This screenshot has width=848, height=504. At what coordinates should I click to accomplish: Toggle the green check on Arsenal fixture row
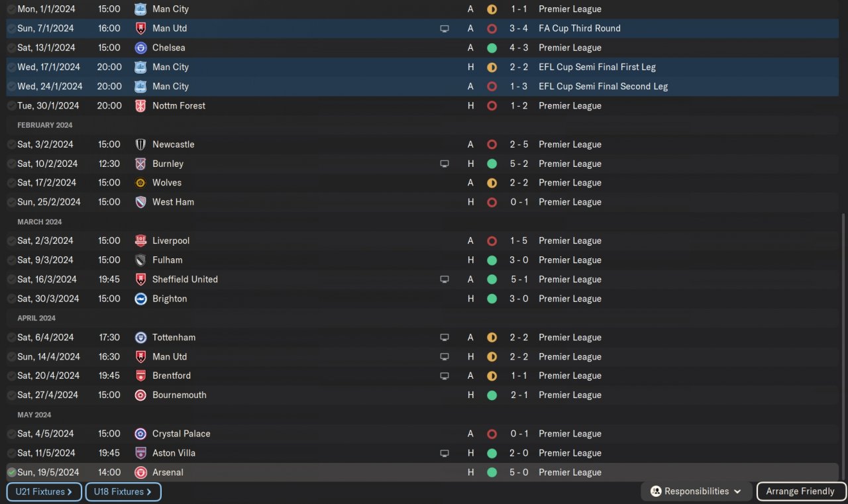[x=11, y=472]
